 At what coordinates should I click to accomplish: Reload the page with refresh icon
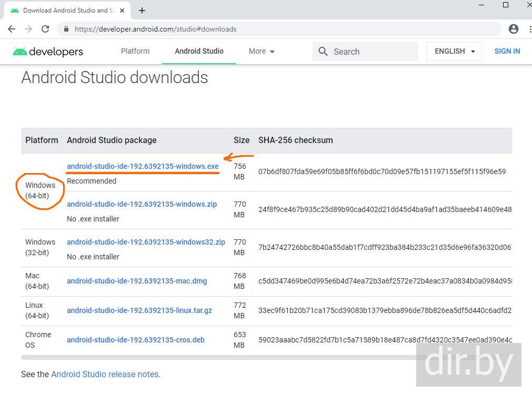pyautogui.click(x=45, y=29)
